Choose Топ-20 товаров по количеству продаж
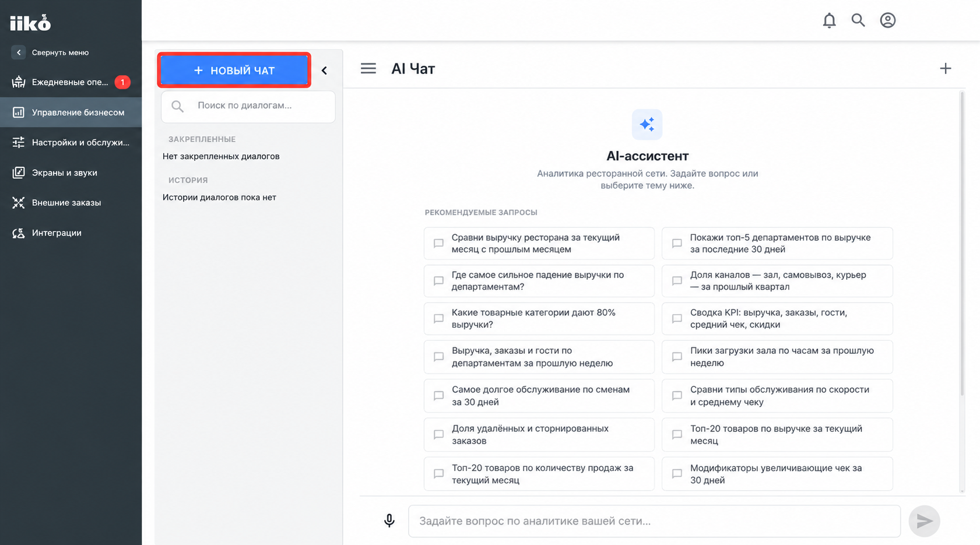This screenshot has height=545, width=980. 539,474
